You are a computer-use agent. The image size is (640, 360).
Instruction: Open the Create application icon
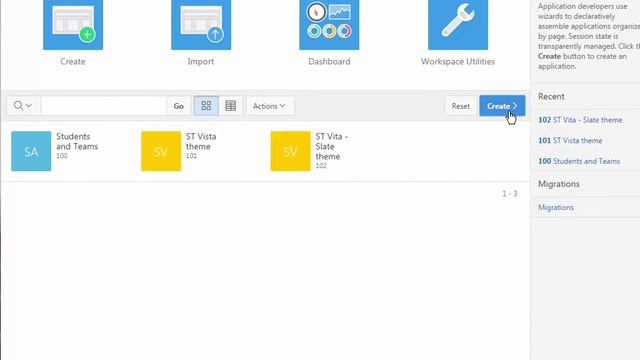point(73,25)
